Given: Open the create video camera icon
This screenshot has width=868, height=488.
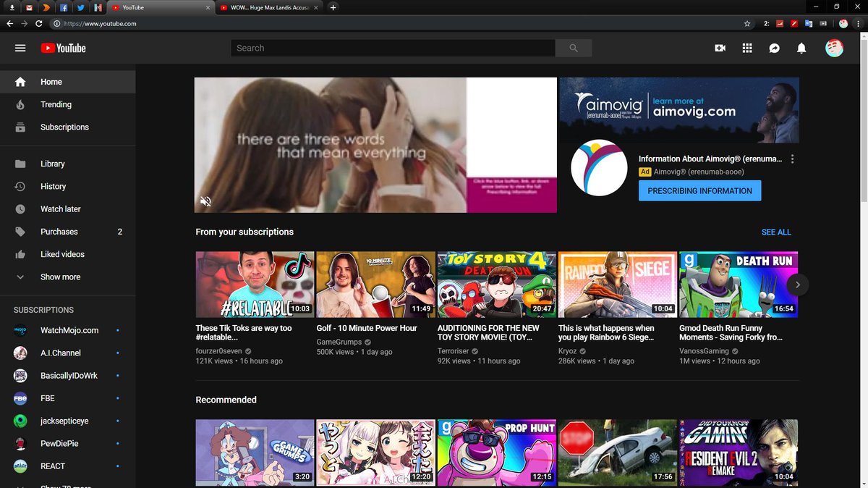Looking at the screenshot, I should (x=720, y=48).
